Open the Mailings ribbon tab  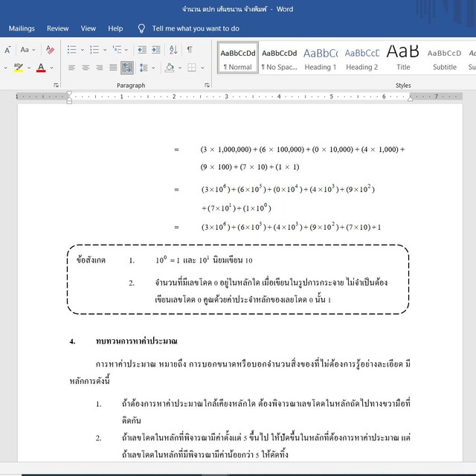[22, 28]
